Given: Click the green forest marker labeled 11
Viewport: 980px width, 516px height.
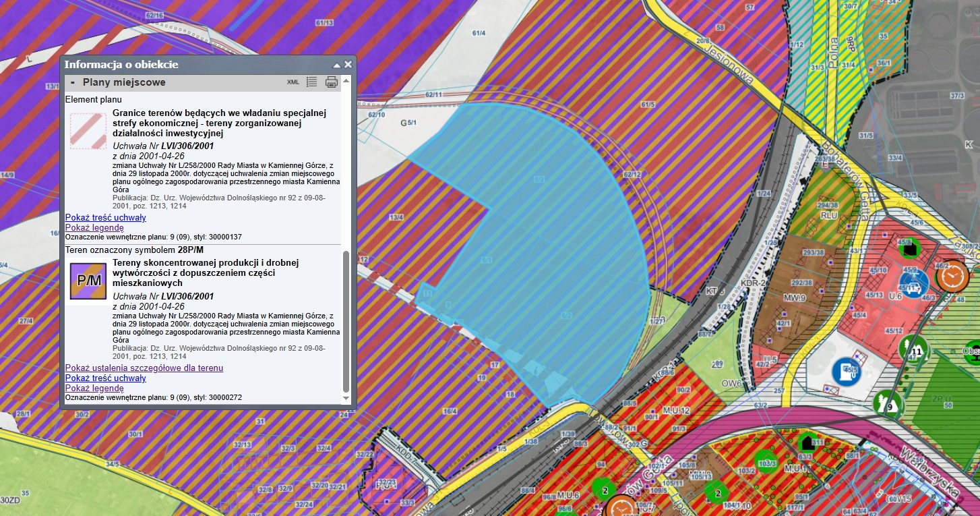Looking at the screenshot, I should tap(914, 349).
